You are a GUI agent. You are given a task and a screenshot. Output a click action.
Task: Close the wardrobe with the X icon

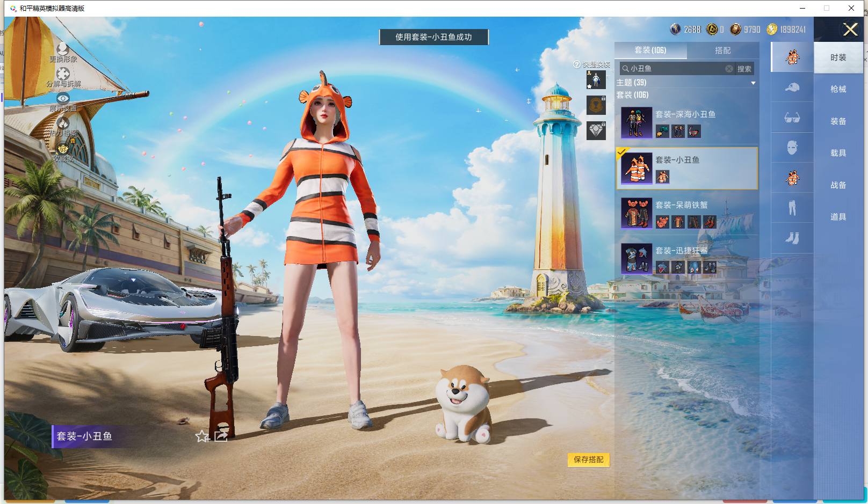coord(850,29)
